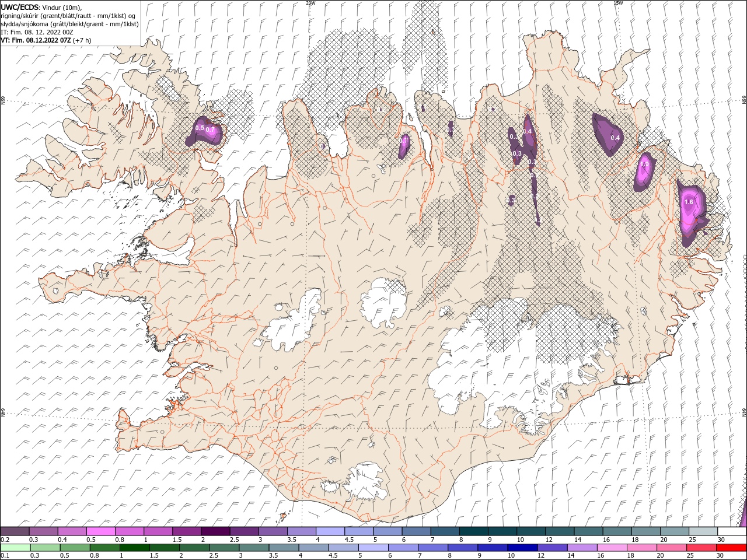The image size is (747, 560).
Task: Click the 'rigning/skúrir' description line
Action: (69, 16)
